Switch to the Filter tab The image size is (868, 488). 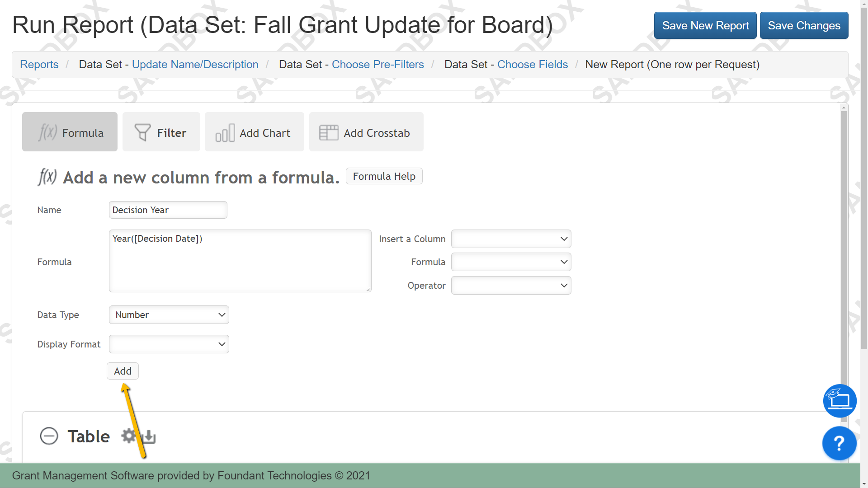tap(161, 132)
